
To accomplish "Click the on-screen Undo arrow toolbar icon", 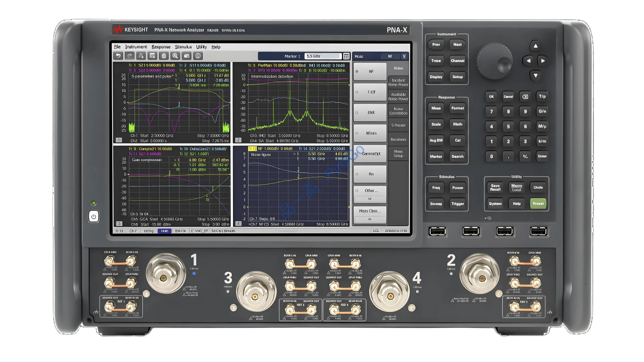I will coord(118,56).
